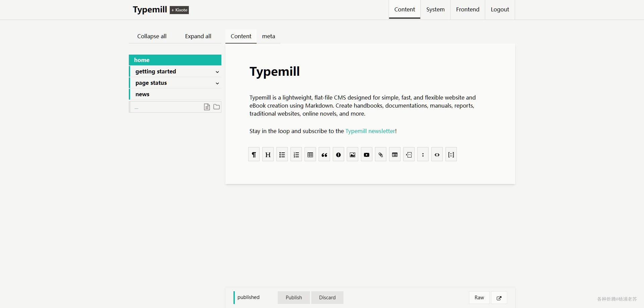Insert a horizontal line block
This screenshot has width=644, height=308.
click(409, 155)
